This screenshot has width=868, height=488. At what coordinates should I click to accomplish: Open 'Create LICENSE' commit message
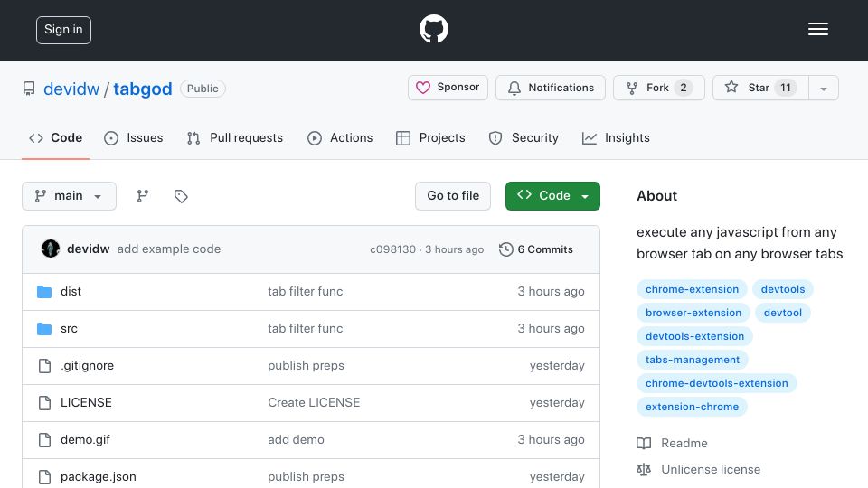[314, 403]
